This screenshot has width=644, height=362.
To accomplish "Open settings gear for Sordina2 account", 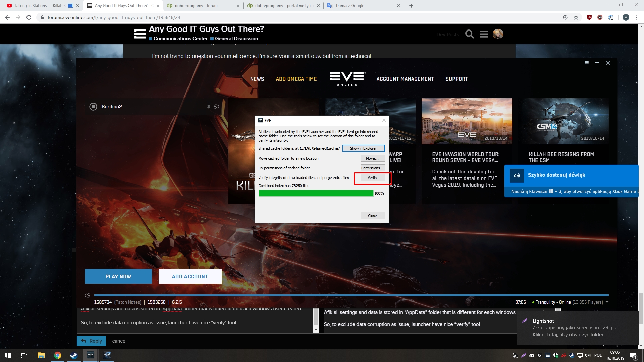I will pos(216,107).
